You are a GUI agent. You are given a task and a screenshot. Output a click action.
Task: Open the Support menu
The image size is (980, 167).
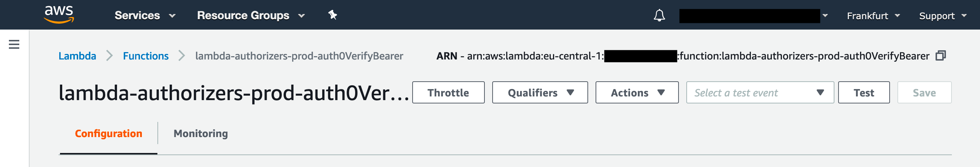[942, 16]
